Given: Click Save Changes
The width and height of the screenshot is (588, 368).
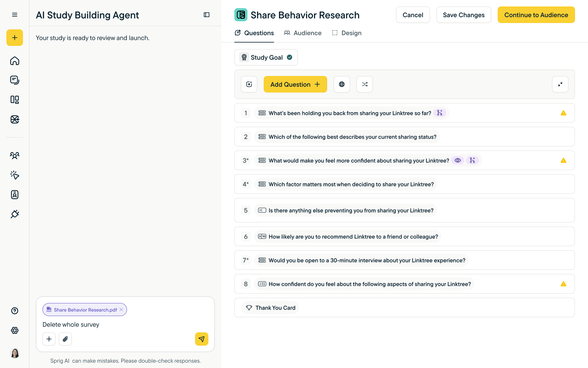Looking at the screenshot, I should click(464, 15).
